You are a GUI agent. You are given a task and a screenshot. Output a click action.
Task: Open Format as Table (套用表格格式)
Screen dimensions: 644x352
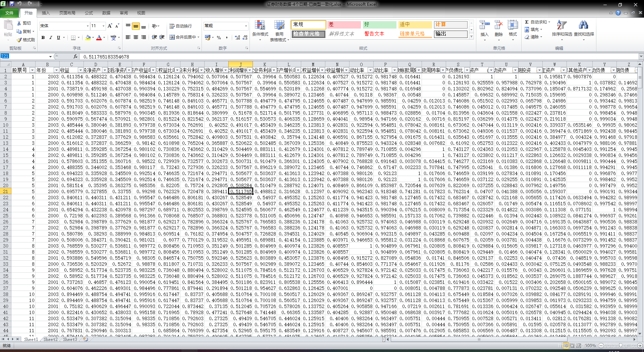279,31
